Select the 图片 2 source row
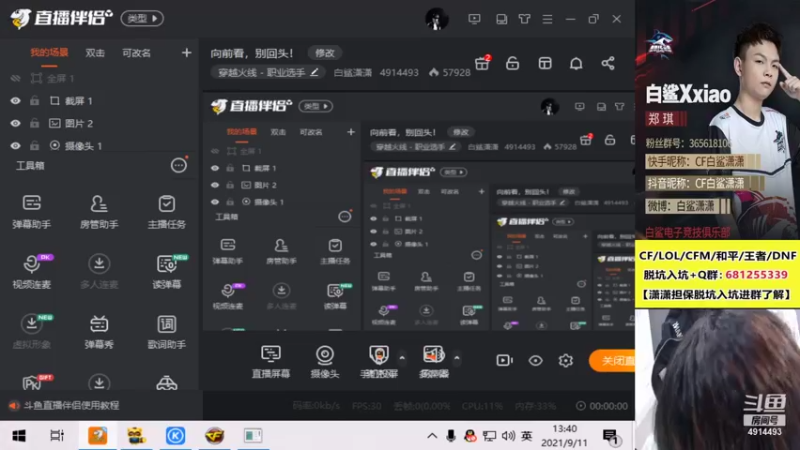 click(x=99, y=123)
